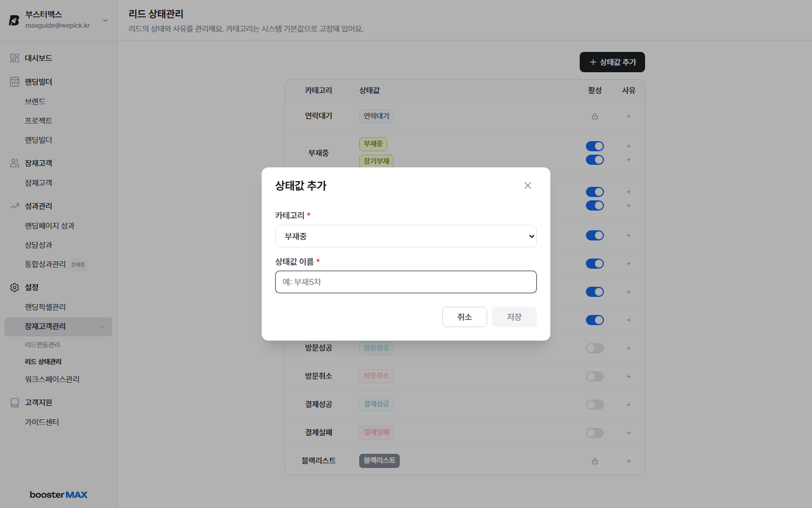Open 상담성과 in the sidebar
812x508 pixels.
click(38, 245)
